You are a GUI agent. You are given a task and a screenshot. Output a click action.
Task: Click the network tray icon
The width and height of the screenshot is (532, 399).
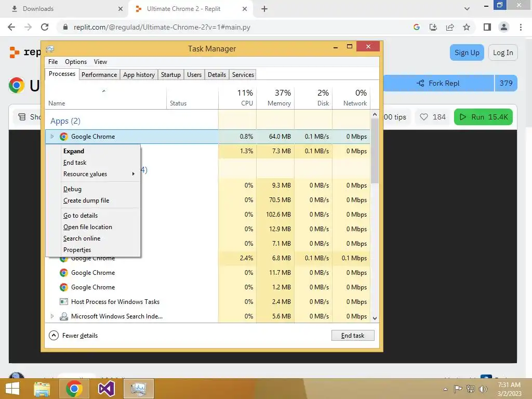click(471, 389)
